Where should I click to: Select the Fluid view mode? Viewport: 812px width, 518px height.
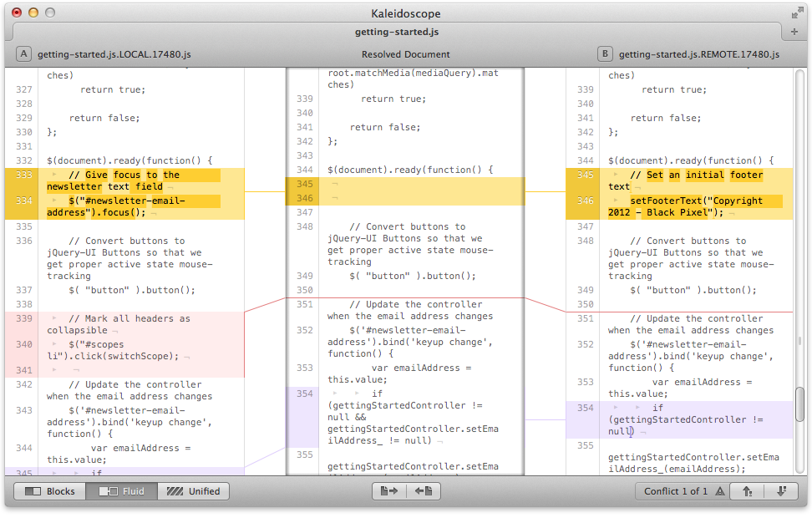[x=122, y=491]
